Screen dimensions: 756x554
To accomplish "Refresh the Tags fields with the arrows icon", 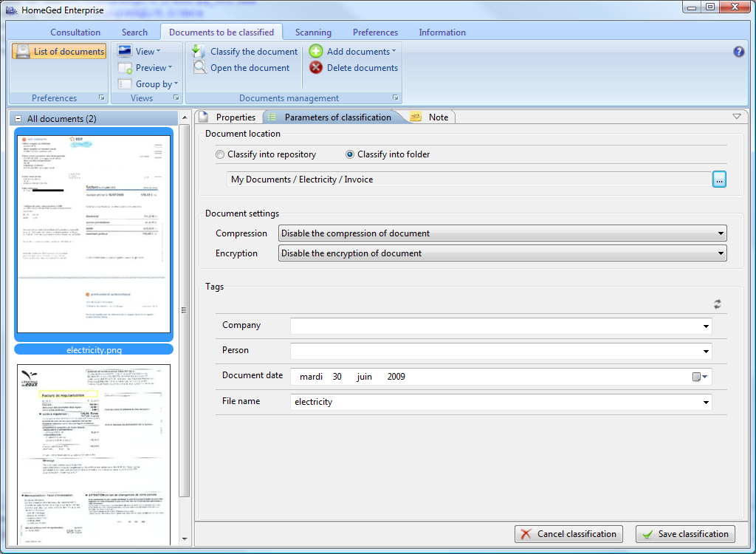I will [x=716, y=304].
